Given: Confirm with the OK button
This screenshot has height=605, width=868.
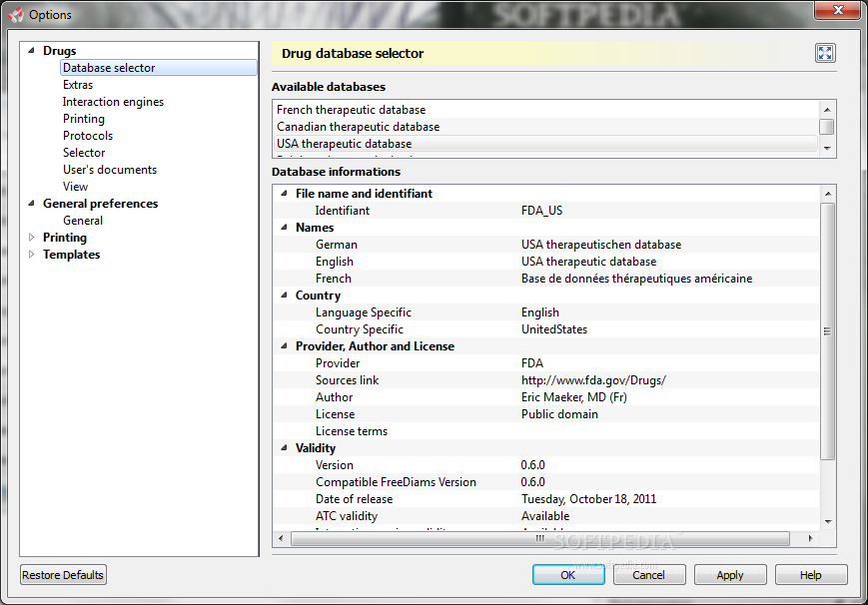Looking at the screenshot, I should (568, 575).
